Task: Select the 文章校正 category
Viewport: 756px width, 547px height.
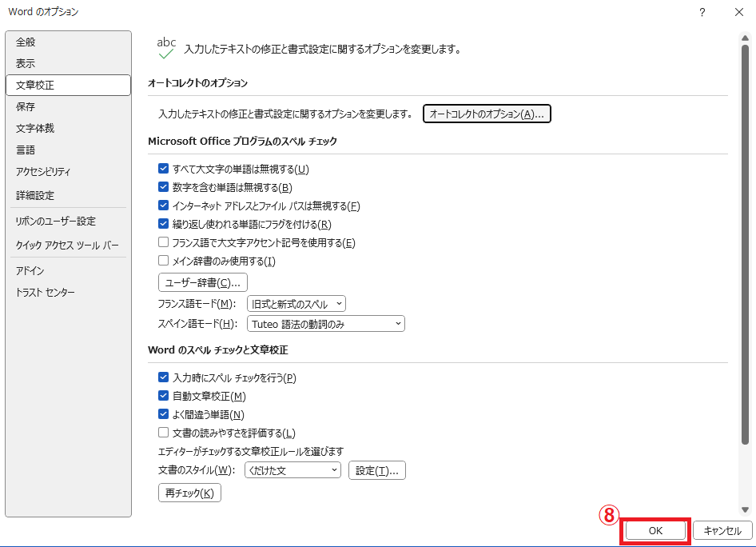Action: [68, 85]
